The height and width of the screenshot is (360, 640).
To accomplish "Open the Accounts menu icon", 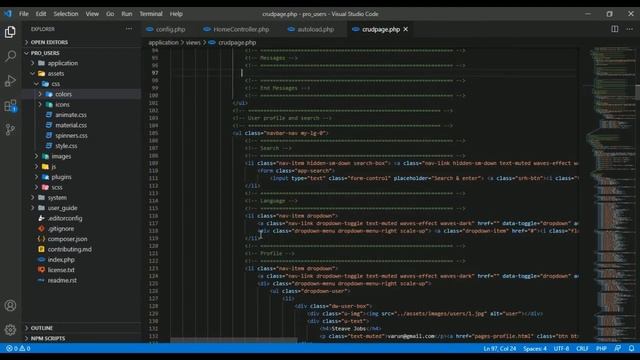I will click(x=10, y=305).
